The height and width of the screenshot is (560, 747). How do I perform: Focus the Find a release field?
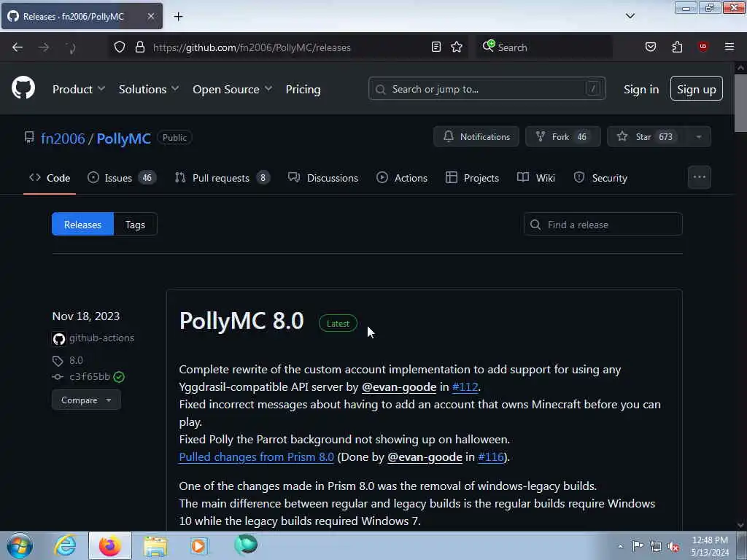coord(603,225)
